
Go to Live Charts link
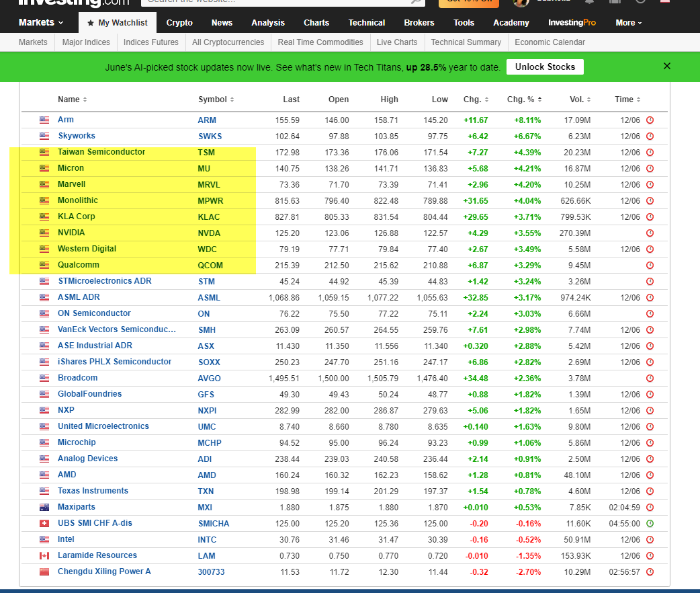click(397, 42)
